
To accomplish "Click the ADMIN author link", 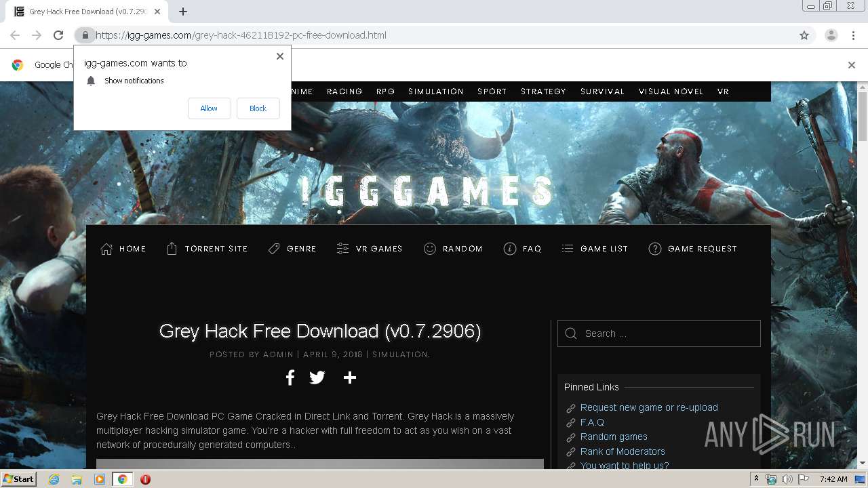I will coord(278,354).
